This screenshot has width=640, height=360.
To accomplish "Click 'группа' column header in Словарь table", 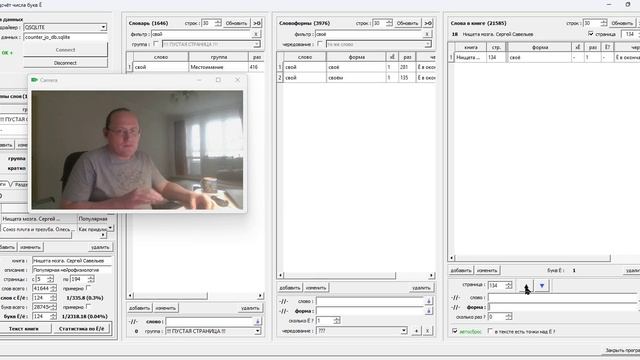I will click(x=218, y=57).
